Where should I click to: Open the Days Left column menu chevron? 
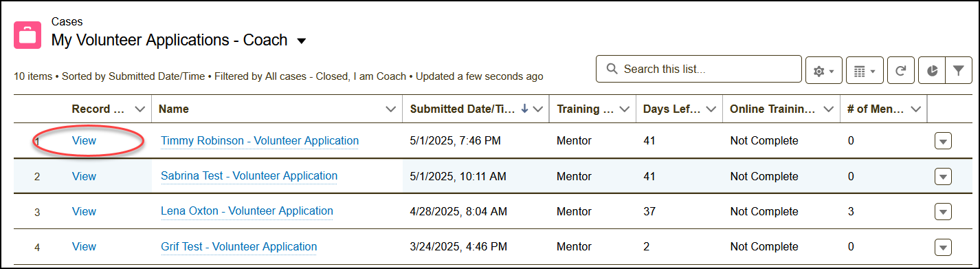tap(711, 109)
